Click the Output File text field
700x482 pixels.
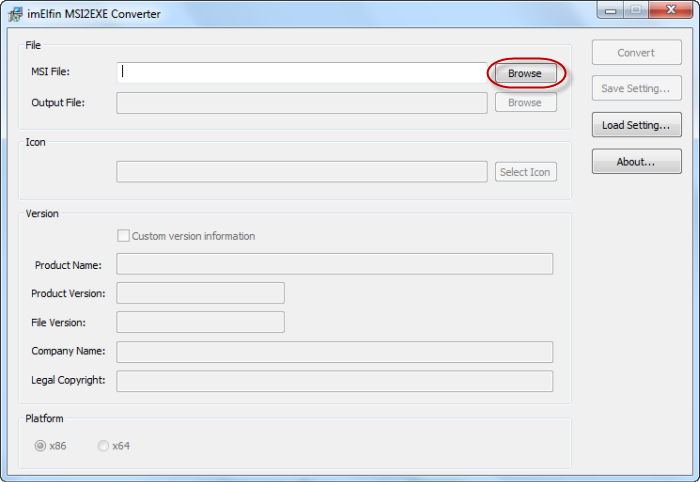302,103
